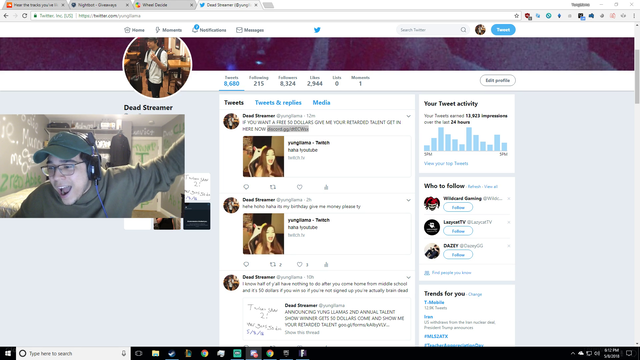This screenshot has height=360, width=640.
Task: Click the Twitter bird logo in navbar
Action: pos(317,30)
